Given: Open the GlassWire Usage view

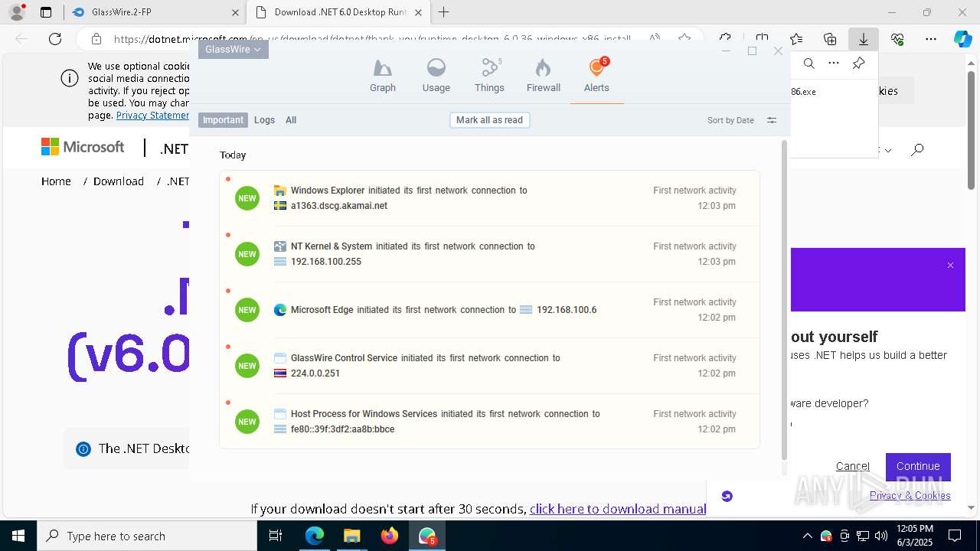Looking at the screenshot, I should click(x=436, y=76).
